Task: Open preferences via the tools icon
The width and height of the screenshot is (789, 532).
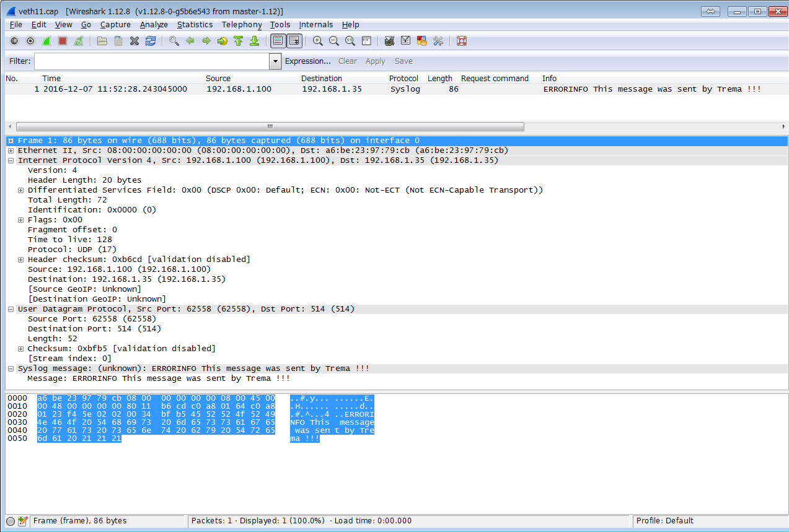Action: [438, 41]
